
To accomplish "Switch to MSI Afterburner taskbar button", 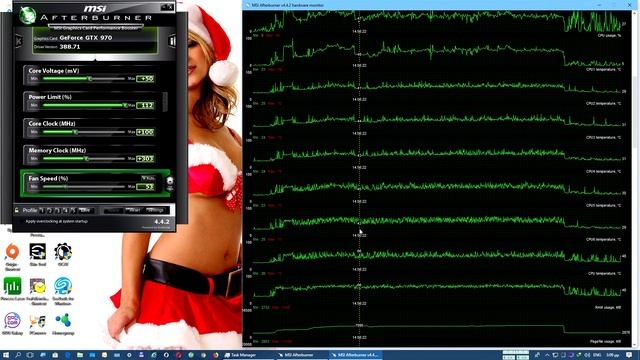I will click(x=301, y=355).
